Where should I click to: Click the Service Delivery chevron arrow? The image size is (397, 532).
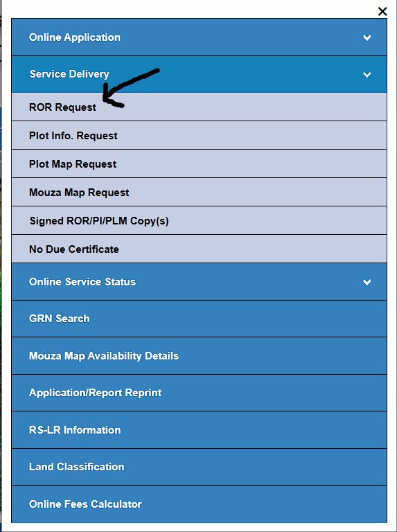tap(367, 75)
